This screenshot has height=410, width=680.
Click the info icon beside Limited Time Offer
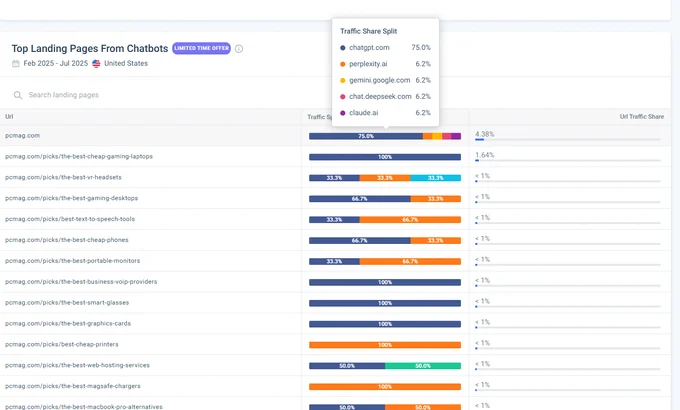click(x=239, y=49)
